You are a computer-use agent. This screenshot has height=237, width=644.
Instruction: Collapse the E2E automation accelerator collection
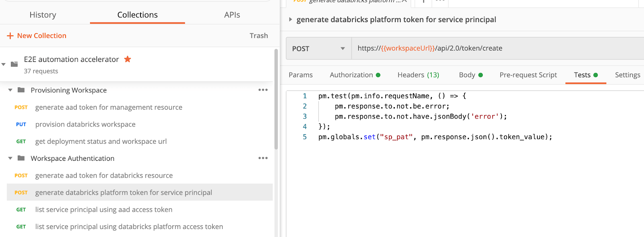tap(4, 64)
